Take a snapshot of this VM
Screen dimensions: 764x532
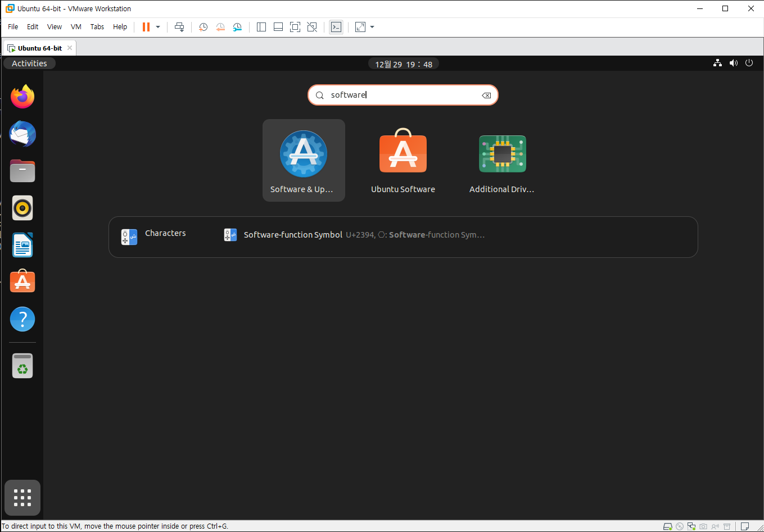(203, 27)
